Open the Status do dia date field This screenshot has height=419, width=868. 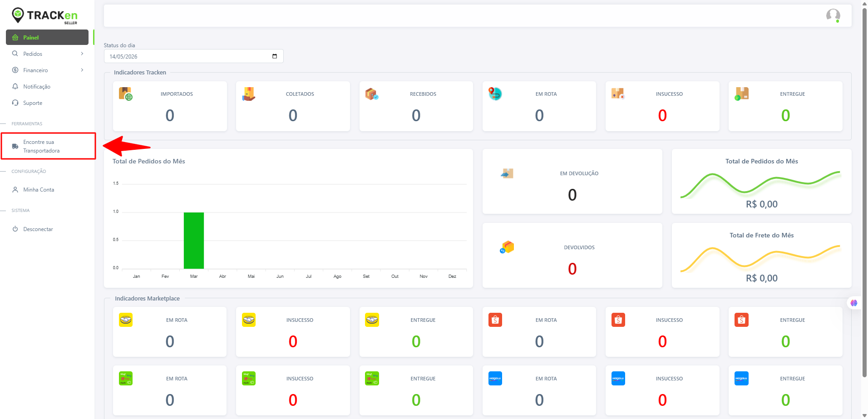[x=194, y=56]
